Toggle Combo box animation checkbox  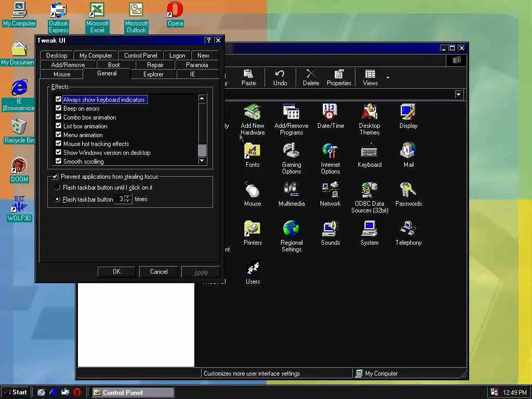[58, 117]
